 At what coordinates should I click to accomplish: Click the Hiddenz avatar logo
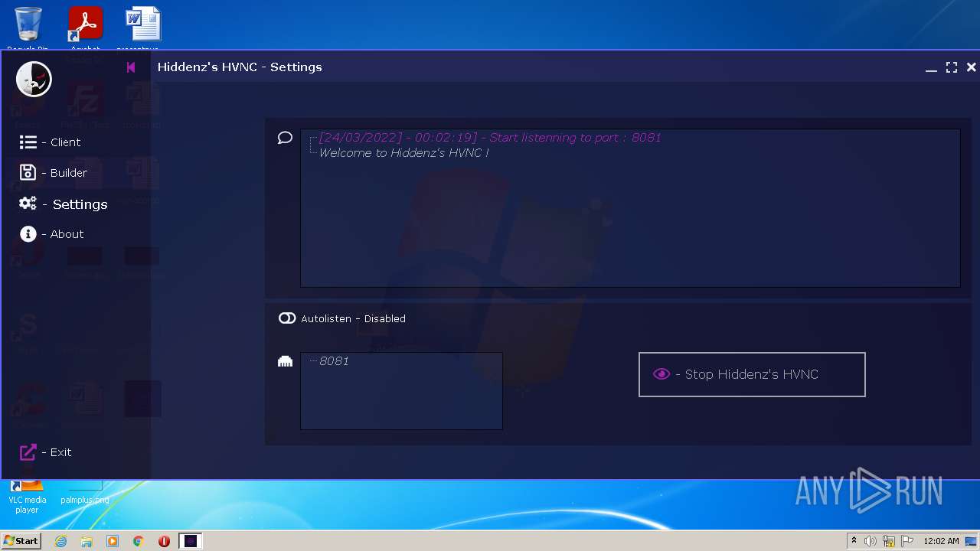click(x=34, y=79)
